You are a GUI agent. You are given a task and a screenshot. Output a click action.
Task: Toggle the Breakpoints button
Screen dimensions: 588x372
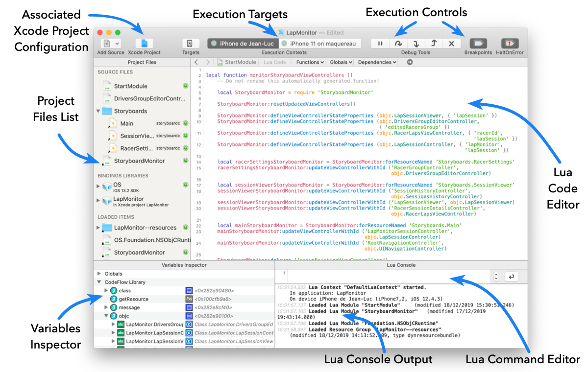coord(478,44)
